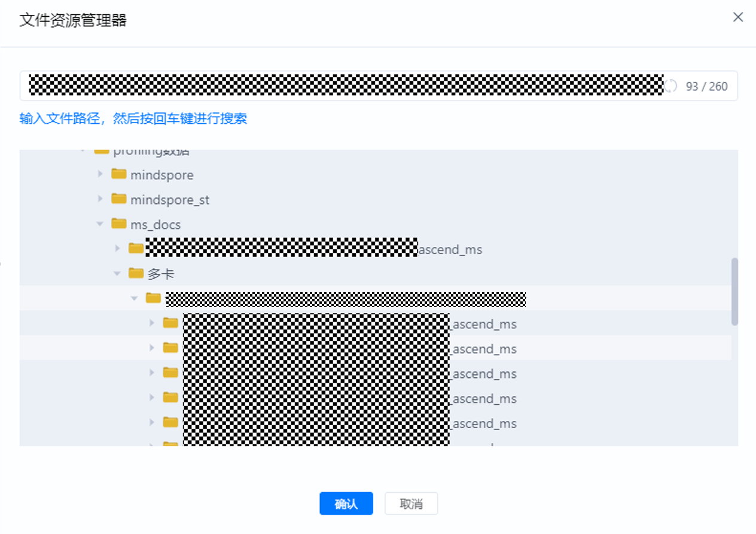Click the loading spinner icon in the path field
The height and width of the screenshot is (534, 756).
click(671, 86)
